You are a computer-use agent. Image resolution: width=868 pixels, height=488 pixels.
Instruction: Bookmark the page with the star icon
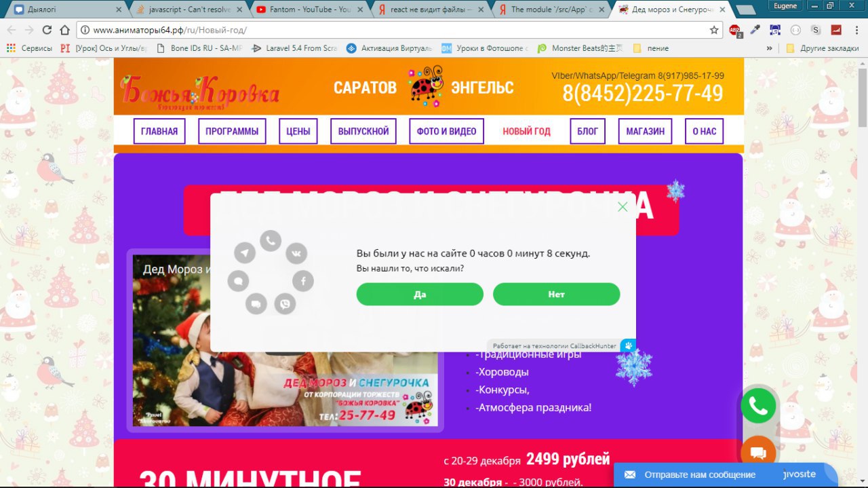pos(714,30)
